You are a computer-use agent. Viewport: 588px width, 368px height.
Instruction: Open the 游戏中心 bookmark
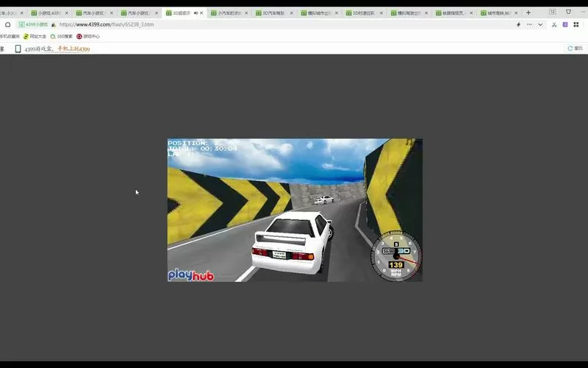pyautogui.click(x=88, y=36)
